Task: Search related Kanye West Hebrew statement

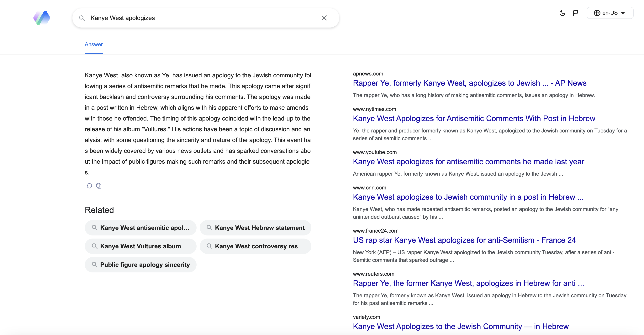Action: click(255, 228)
